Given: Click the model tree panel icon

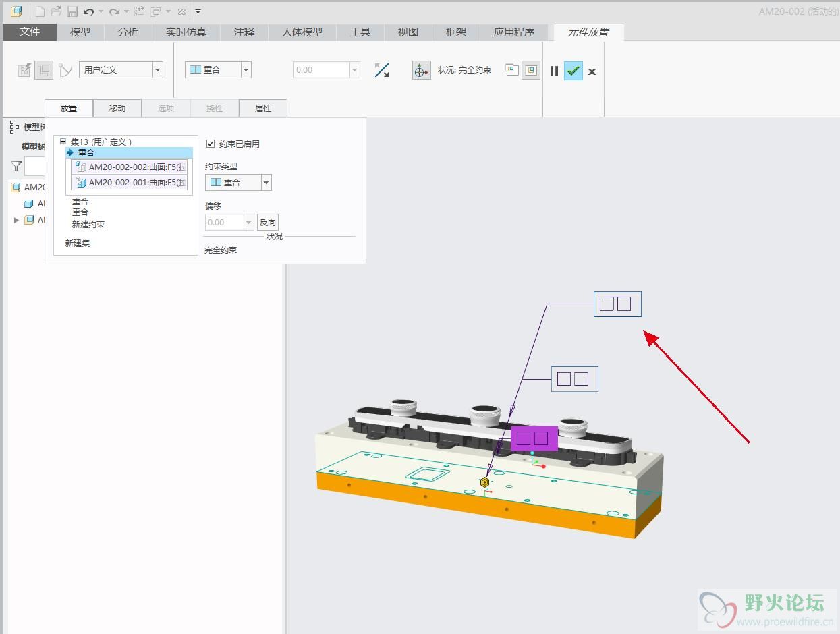Looking at the screenshot, I should point(14,127).
